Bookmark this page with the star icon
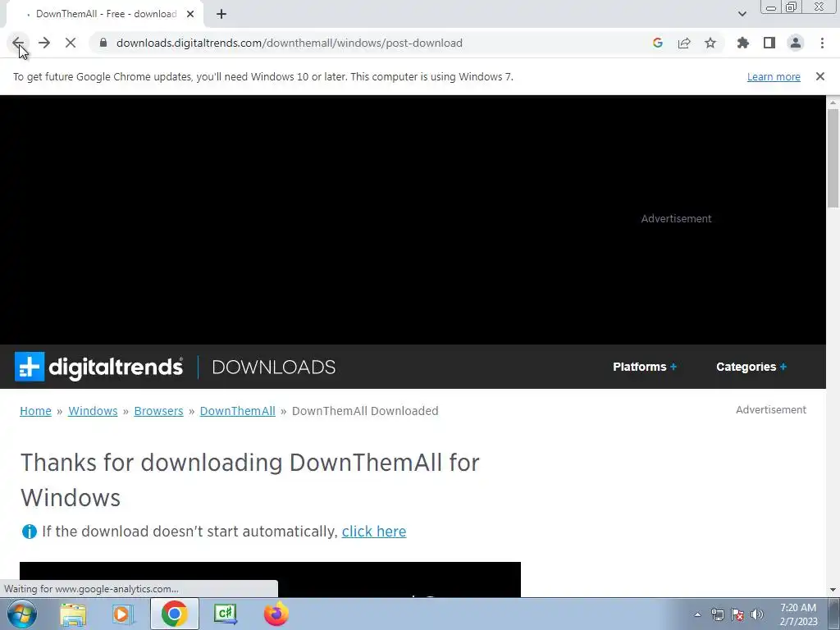840x630 pixels. 710,43
